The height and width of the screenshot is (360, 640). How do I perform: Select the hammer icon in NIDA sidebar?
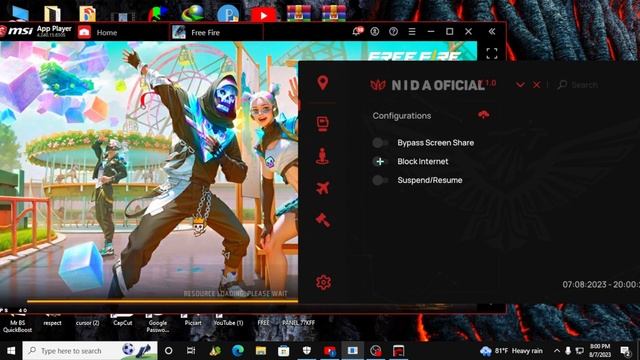click(x=323, y=220)
